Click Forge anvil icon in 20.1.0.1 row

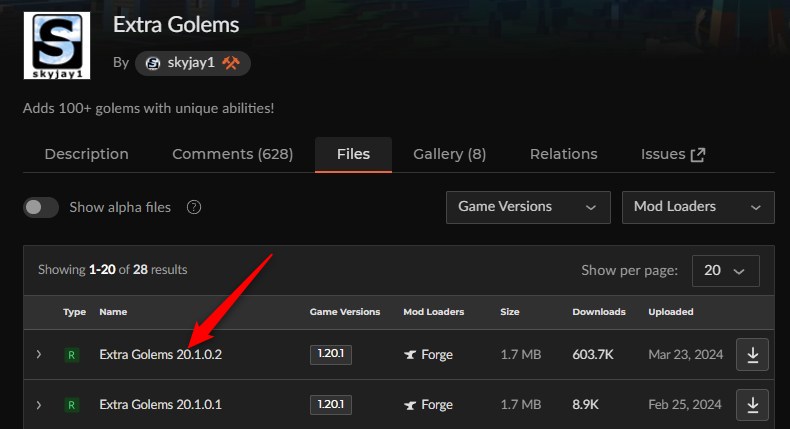[x=410, y=405]
